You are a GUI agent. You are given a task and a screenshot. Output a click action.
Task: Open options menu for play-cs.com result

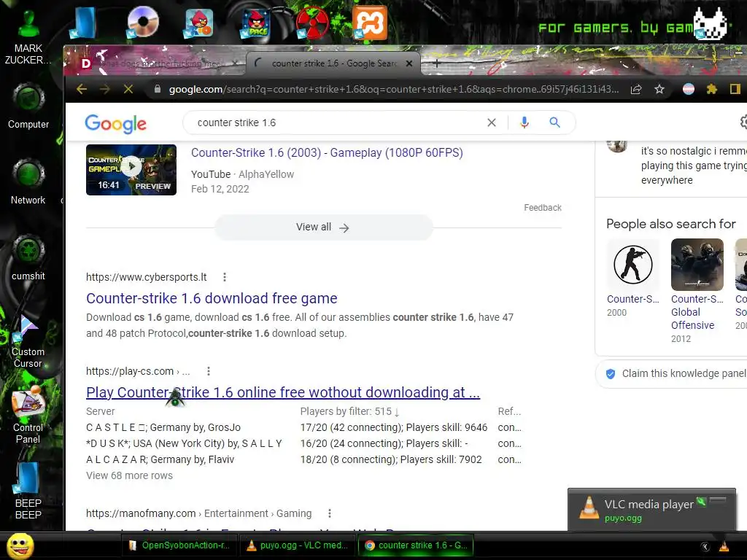click(208, 371)
